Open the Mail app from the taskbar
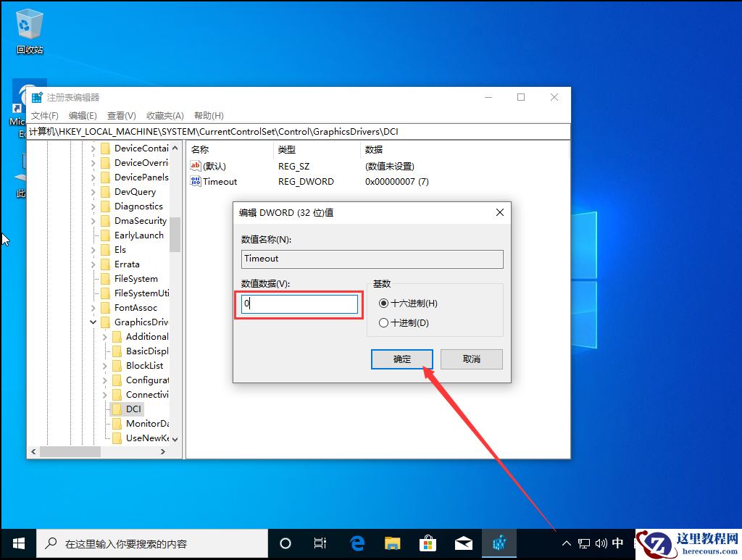 [x=464, y=543]
